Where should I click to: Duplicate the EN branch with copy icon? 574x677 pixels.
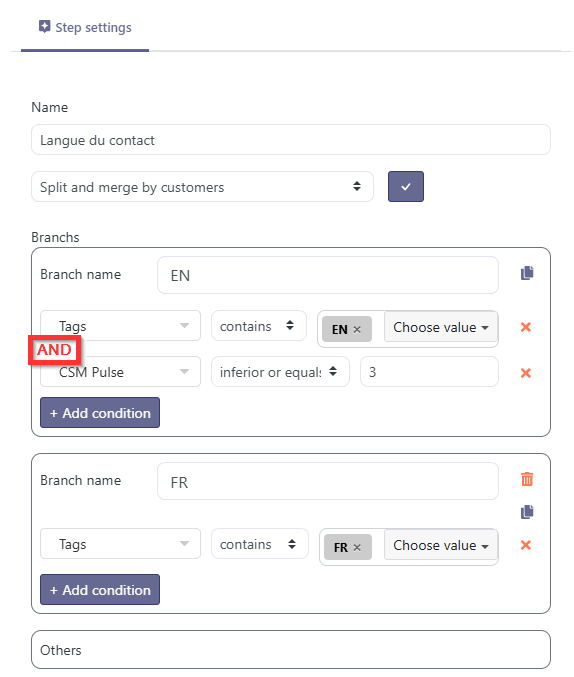pos(527,273)
